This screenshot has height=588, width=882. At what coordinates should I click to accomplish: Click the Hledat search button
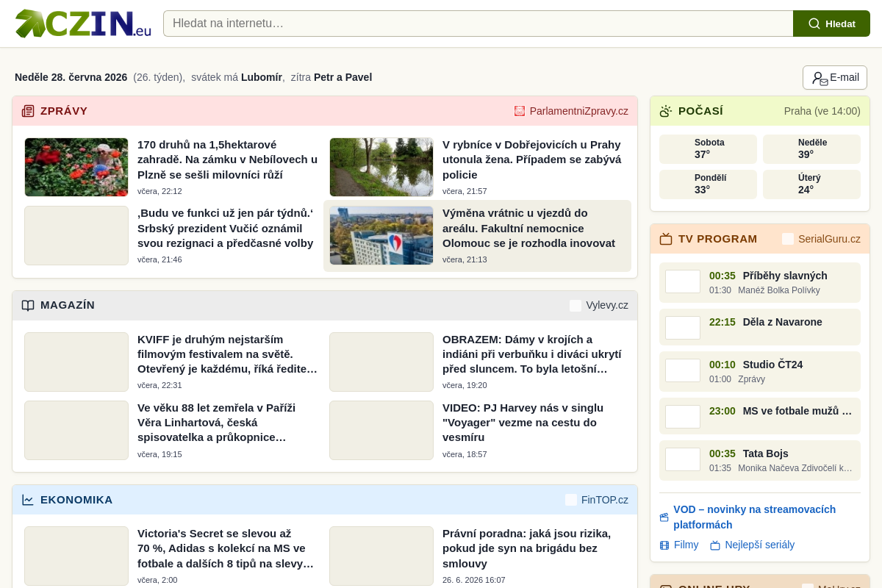[831, 24]
